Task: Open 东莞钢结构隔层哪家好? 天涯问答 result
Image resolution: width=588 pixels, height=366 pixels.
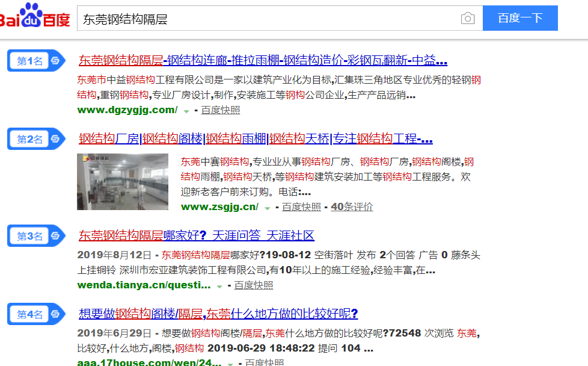Action: (x=196, y=236)
